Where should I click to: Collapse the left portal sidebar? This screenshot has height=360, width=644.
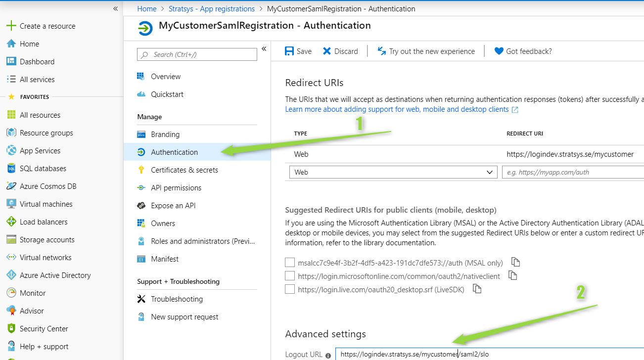[x=115, y=8]
